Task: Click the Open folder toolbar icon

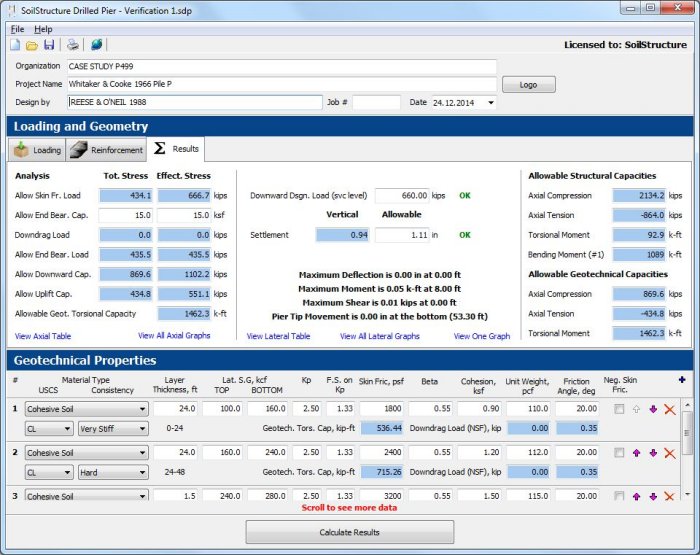Action: tap(32, 45)
